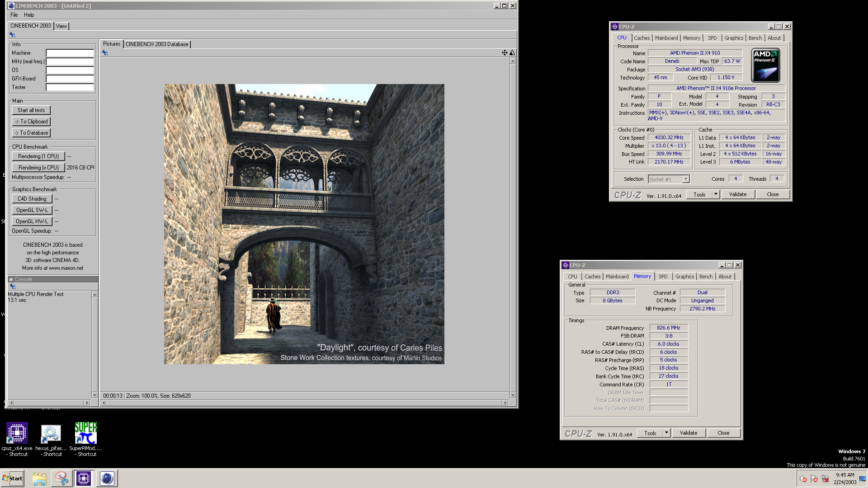Open the hexus_pifast desktop shortcut
The height and width of the screenshot is (488, 868).
(51, 439)
